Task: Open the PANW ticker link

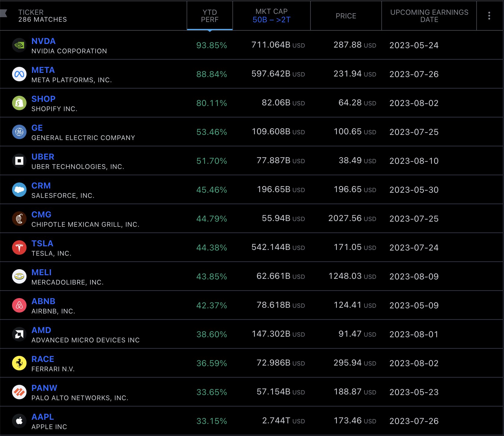Action: pos(44,388)
